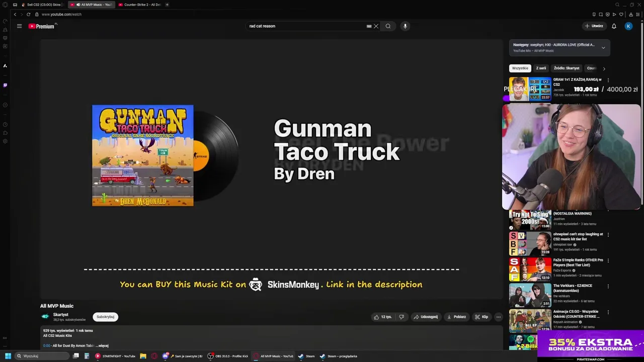Switch to Sell CS2 (CS:GO) Skins tab
The height and width of the screenshot is (362, 644).
(x=42, y=5)
